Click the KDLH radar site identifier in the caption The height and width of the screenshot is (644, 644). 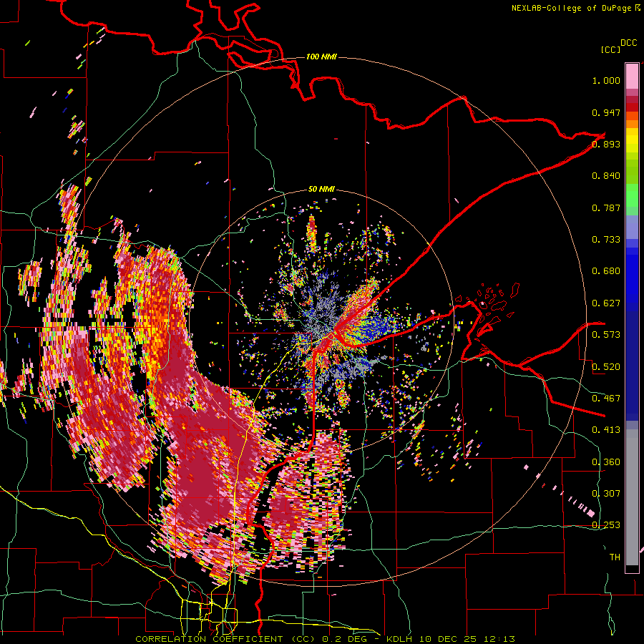pos(401,639)
